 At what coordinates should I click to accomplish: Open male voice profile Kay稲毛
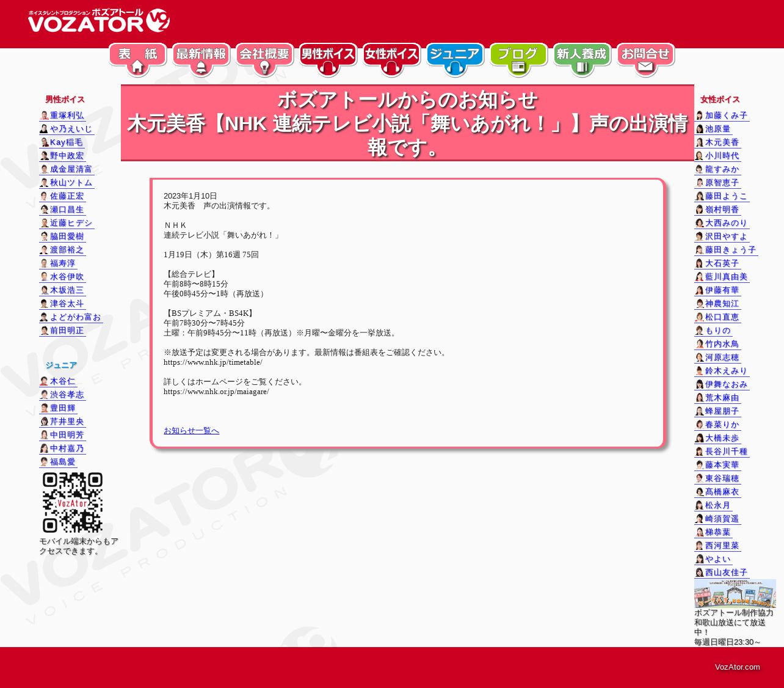point(62,142)
